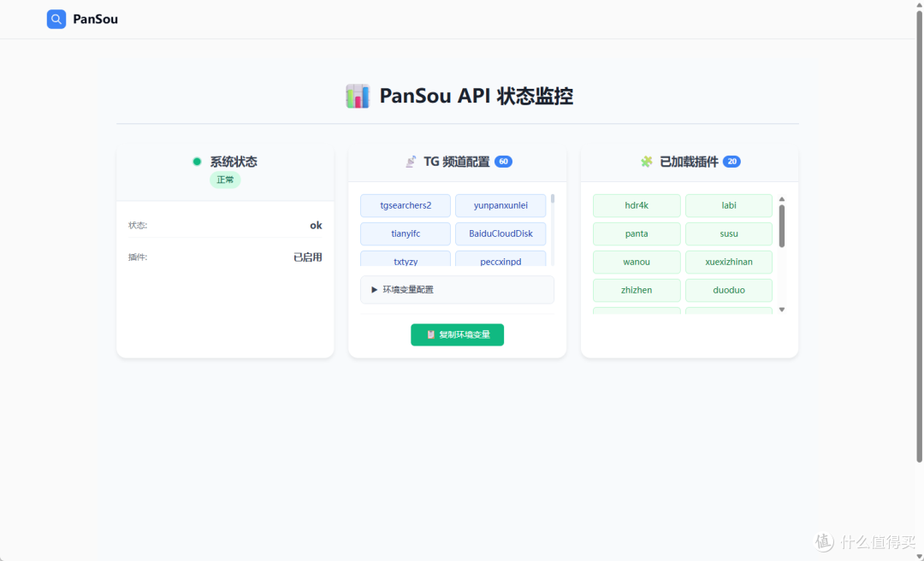Click the 插件: label
Image resolution: width=924 pixels, height=561 pixels.
(x=138, y=257)
